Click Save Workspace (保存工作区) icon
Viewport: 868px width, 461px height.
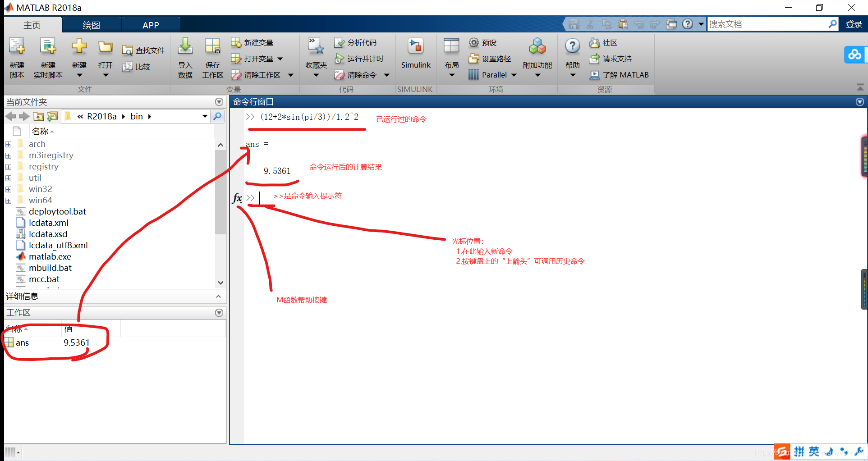212,47
